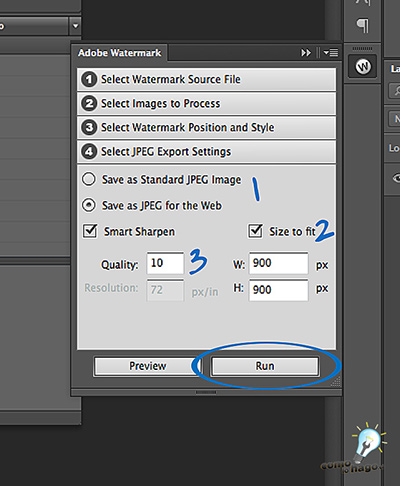400x486 pixels.
Task: Click the H height input field
Action: tap(279, 290)
